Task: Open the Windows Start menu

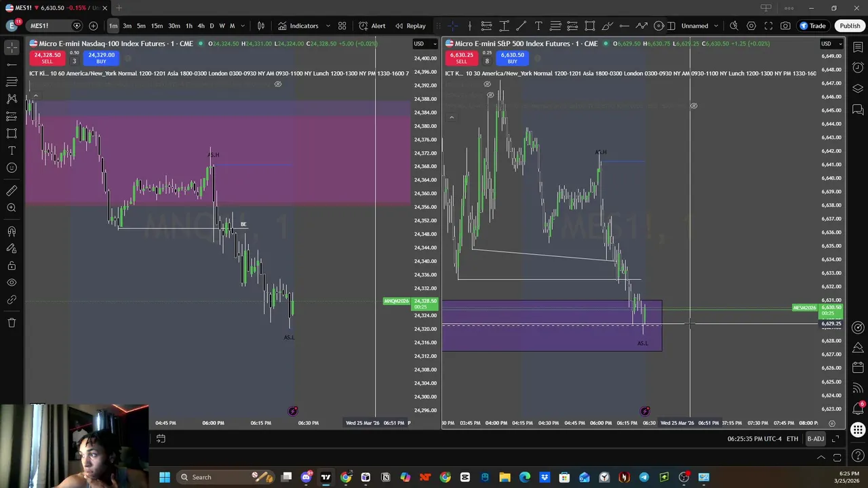Action: (x=164, y=477)
